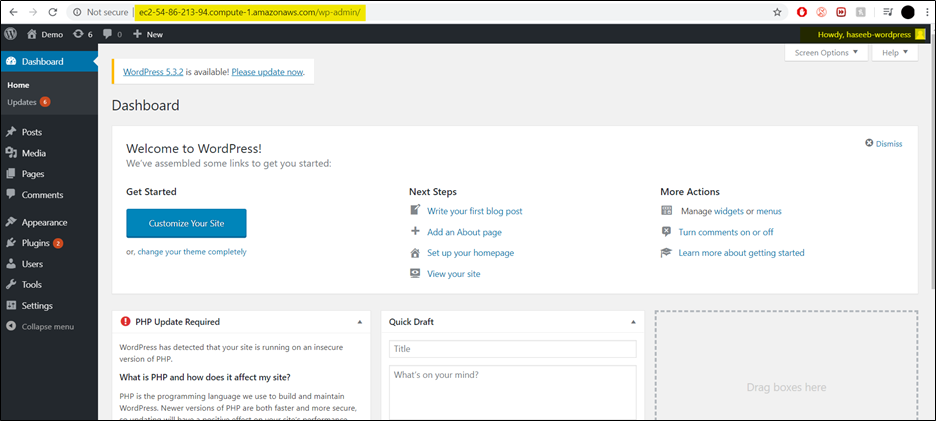Image resolution: width=936 pixels, height=421 pixels.
Task: Click the updates counter showing 6
Action: click(83, 35)
